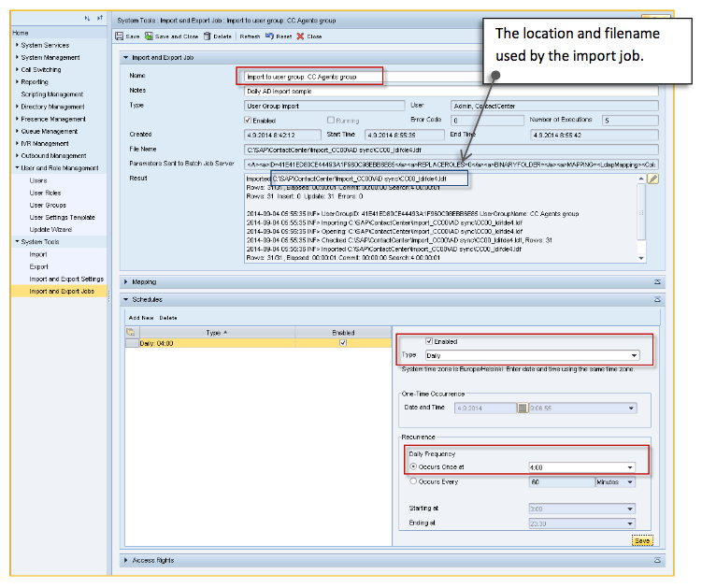The image size is (702, 588).
Task: Open Update Wizard in navigation
Action: [50, 230]
